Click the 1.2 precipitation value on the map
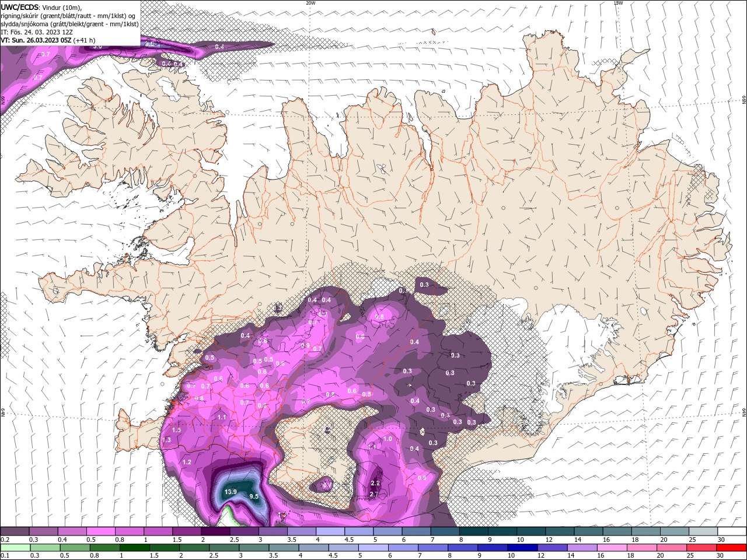The image size is (747, 560). click(187, 462)
